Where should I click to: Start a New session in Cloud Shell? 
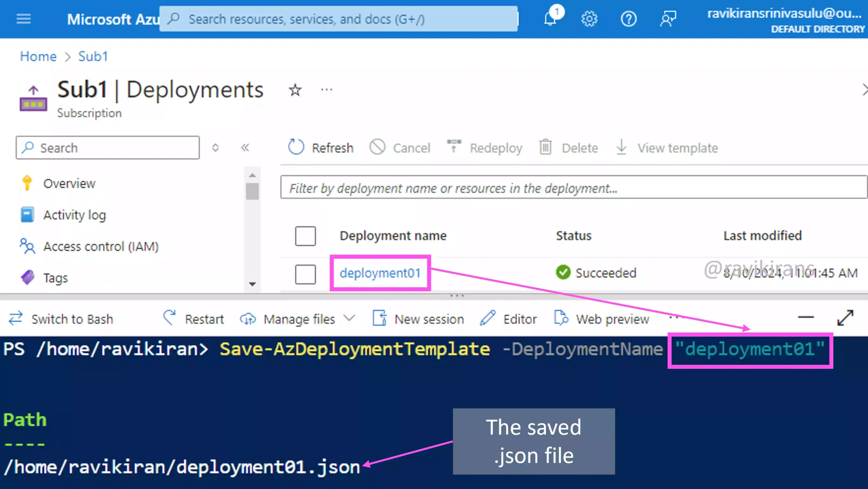pyautogui.click(x=418, y=319)
